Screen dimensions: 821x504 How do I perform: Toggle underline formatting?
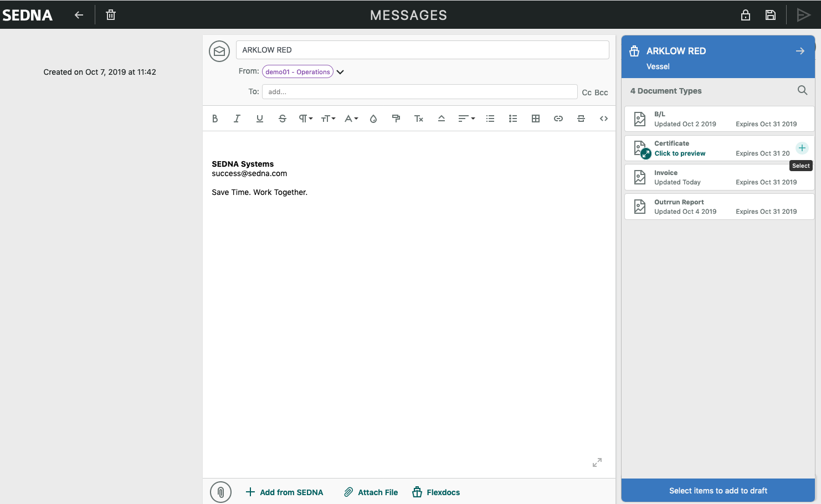[259, 119]
